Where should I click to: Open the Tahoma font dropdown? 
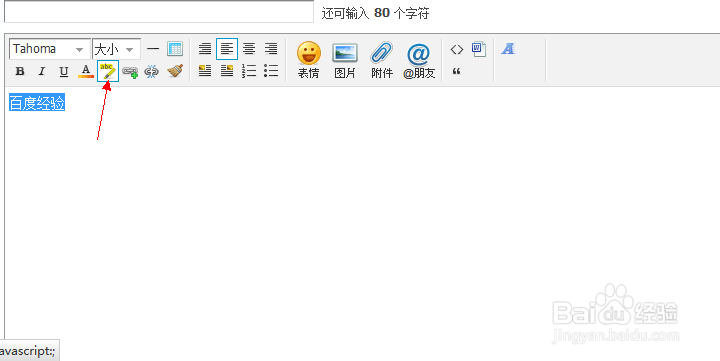[x=50, y=49]
